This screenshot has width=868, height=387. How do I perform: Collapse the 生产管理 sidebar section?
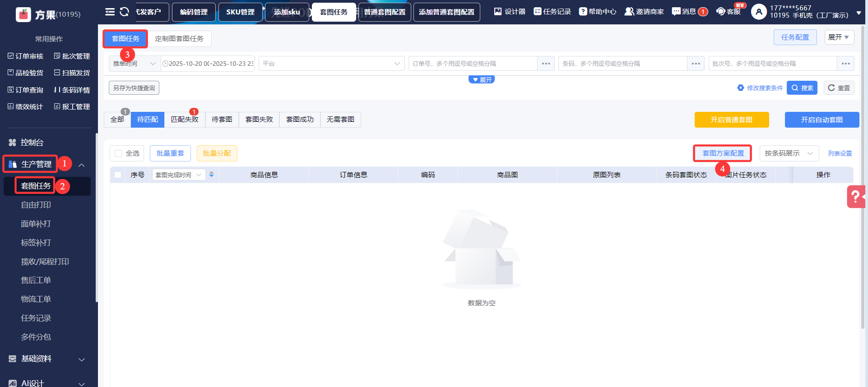[x=82, y=165]
